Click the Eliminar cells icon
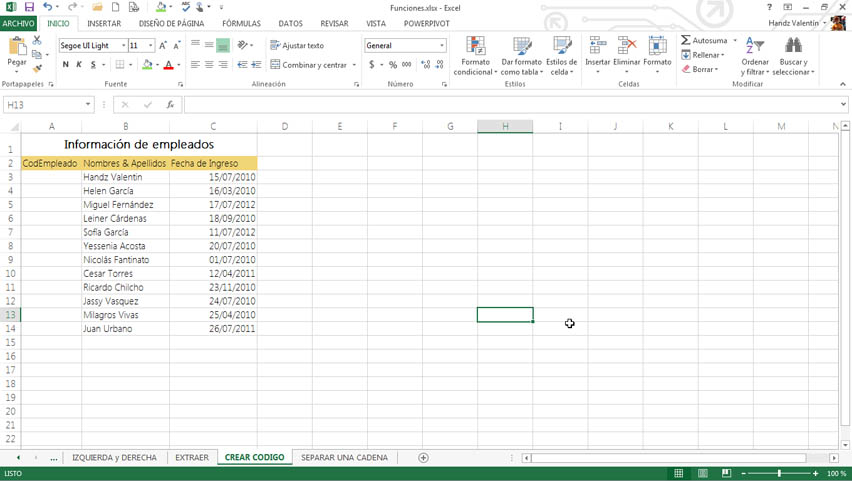The height and width of the screenshot is (481, 852). [627, 46]
